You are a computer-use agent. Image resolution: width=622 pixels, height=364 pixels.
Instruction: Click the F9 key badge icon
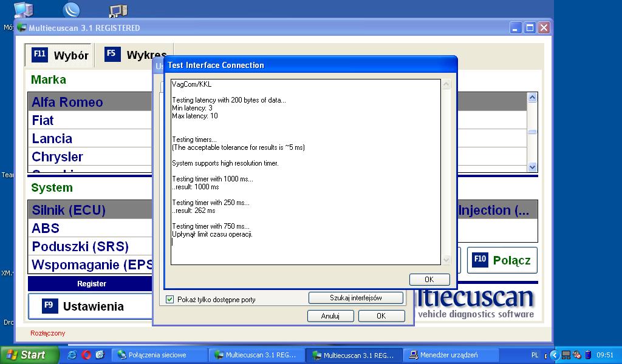[50, 306]
